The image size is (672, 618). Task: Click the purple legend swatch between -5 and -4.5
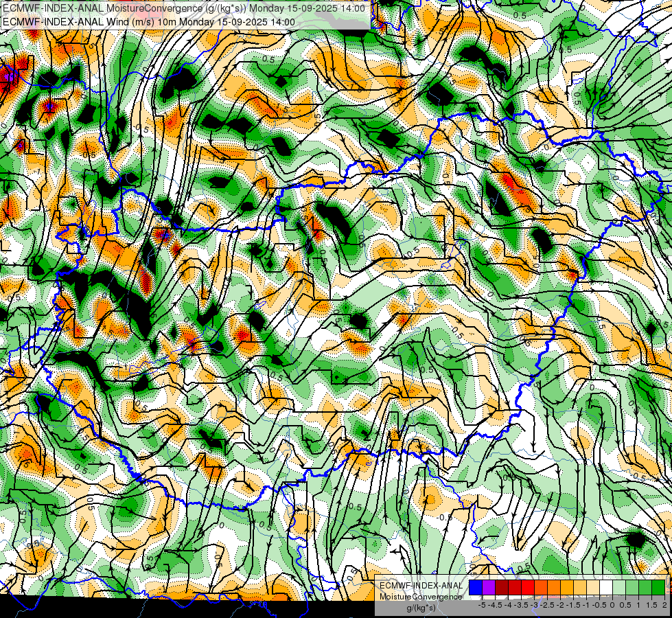tap(489, 587)
